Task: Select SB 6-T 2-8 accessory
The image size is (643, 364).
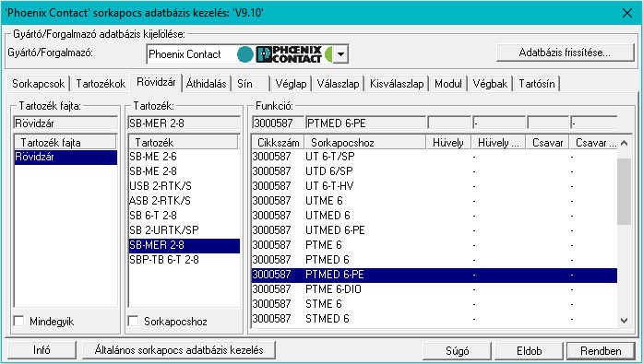Action: 185,216
